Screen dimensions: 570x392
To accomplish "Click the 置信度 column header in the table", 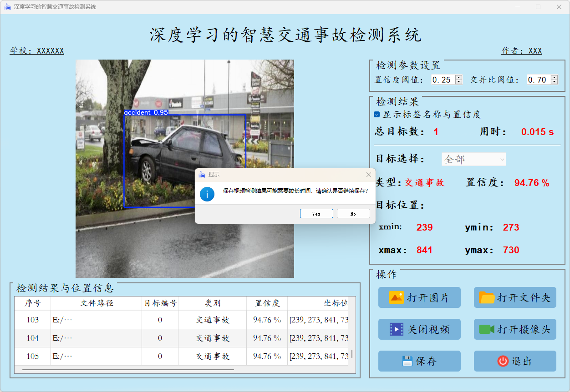I will (x=267, y=303).
